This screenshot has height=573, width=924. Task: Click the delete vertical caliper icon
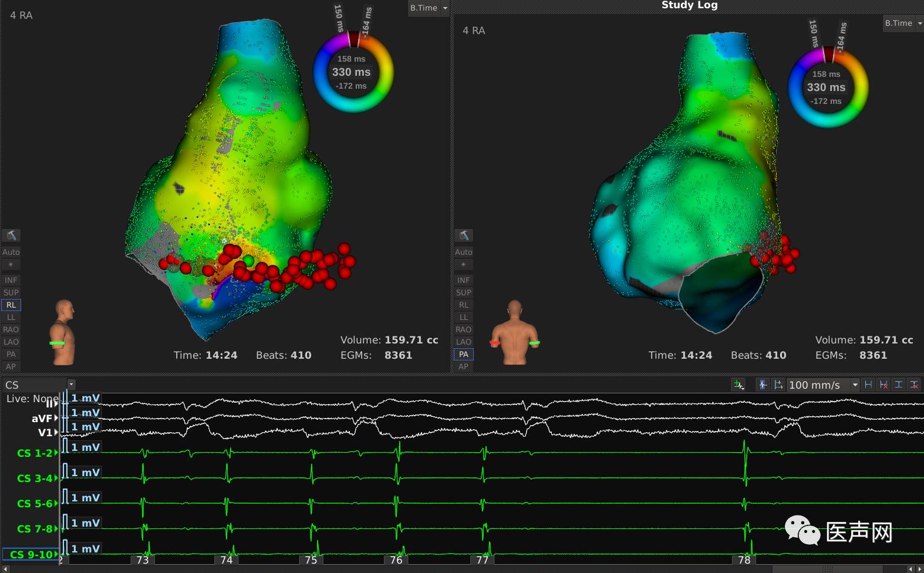tap(914, 385)
